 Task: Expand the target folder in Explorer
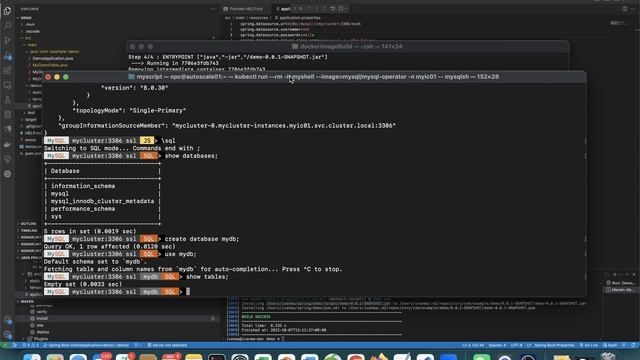point(30,120)
